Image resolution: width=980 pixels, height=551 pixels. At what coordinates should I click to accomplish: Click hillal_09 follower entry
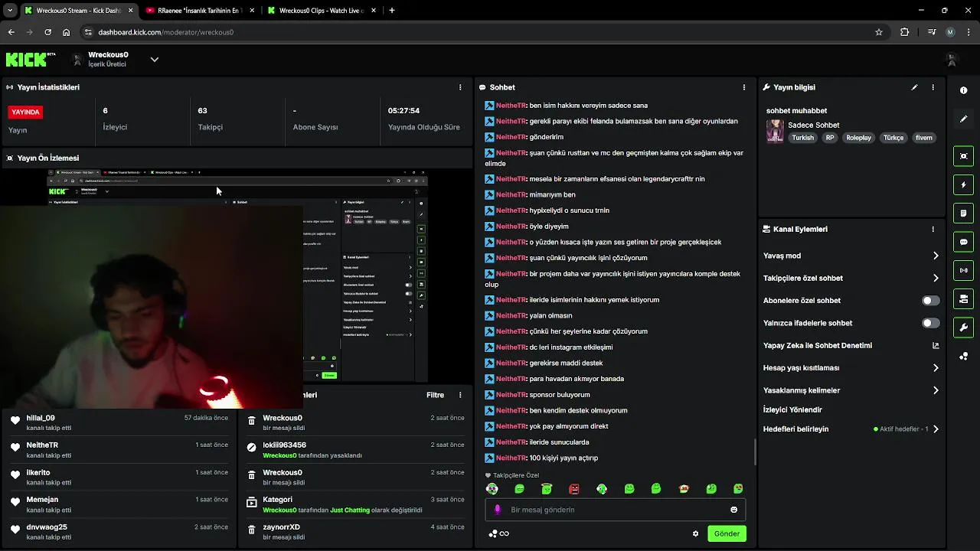click(119, 422)
